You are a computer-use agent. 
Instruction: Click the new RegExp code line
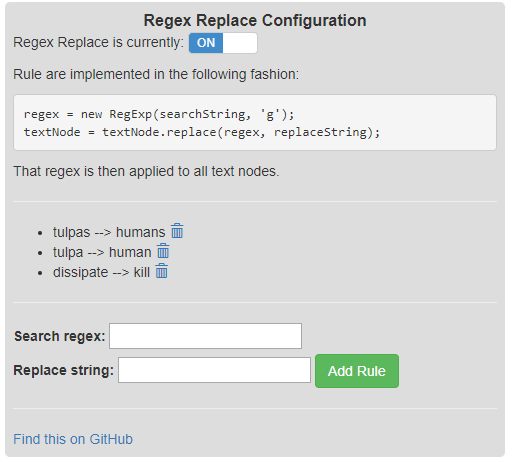[x=159, y=114]
